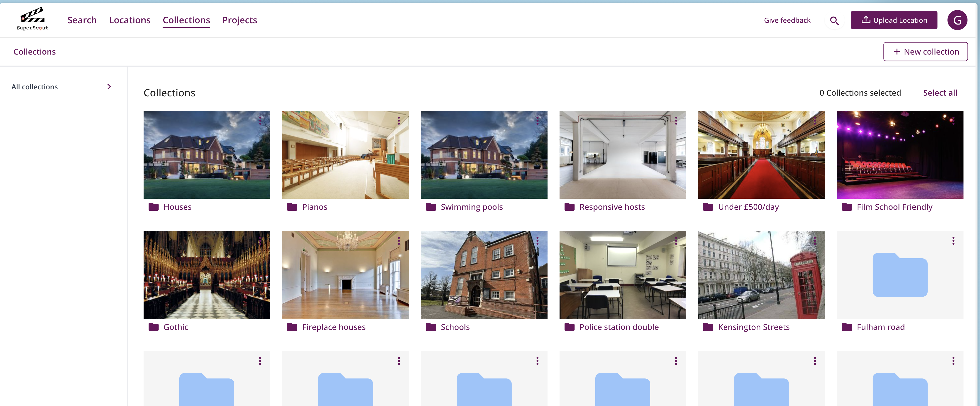Open three-dot menu on Police station double
The width and height of the screenshot is (980, 406).
coord(676,241)
